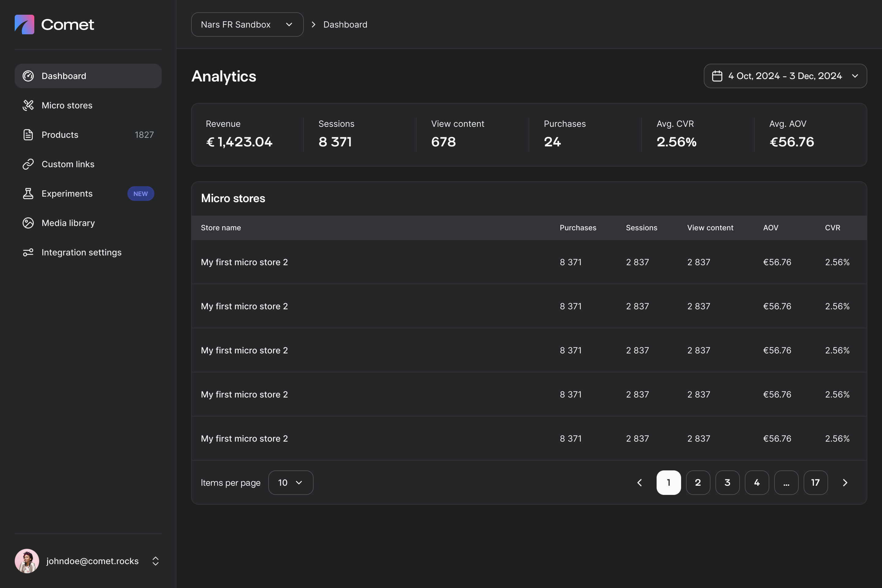Expand the johndoe@comet.rocks account switcher
882x588 pixels.
coord(155,561)
